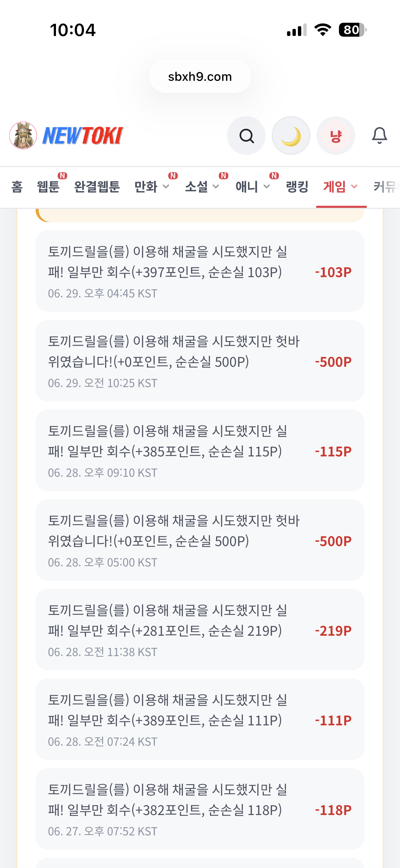This screenshot has height=868, width=400.
Task: Tap the mascot avatar beside the logo
Action: 23,136
